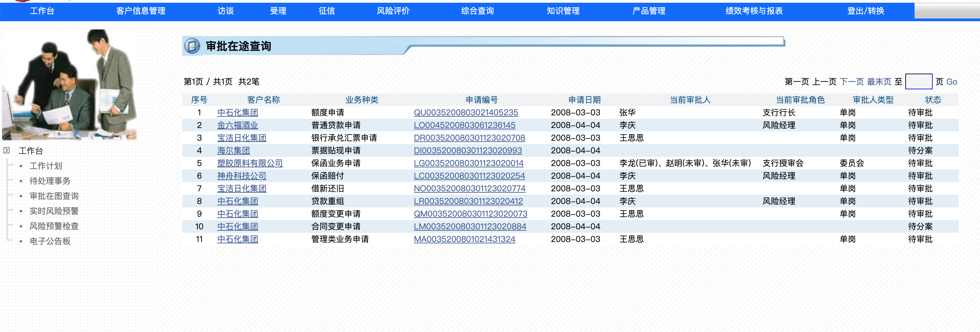980x332 pixels.
Task: Click the 委员会 approver type cell
Action: [852, 163]
